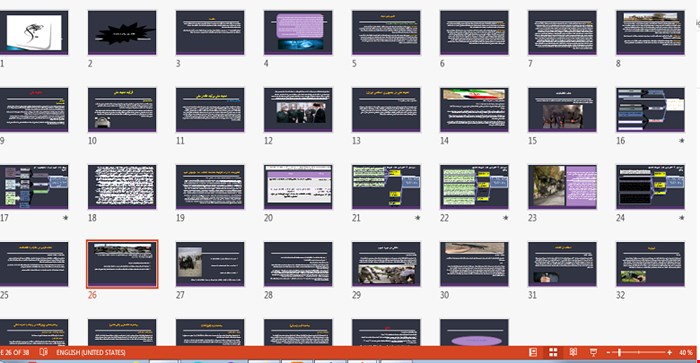
Task: Click the slide 26 of 38 indicator
Action: tap(15, 352)
